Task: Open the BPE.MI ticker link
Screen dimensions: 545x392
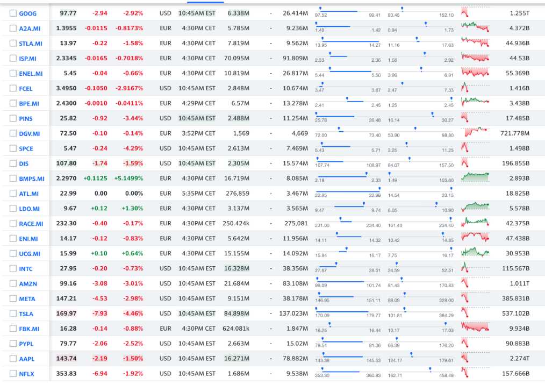Action: pyautogui.click(x=29, y=104)
